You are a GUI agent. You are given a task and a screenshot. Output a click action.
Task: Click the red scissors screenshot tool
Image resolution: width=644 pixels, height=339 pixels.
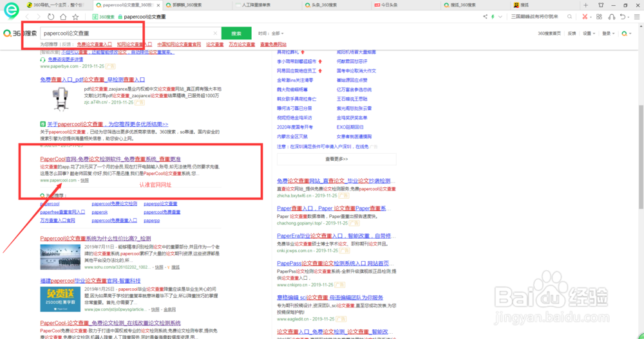click(585, 17)
